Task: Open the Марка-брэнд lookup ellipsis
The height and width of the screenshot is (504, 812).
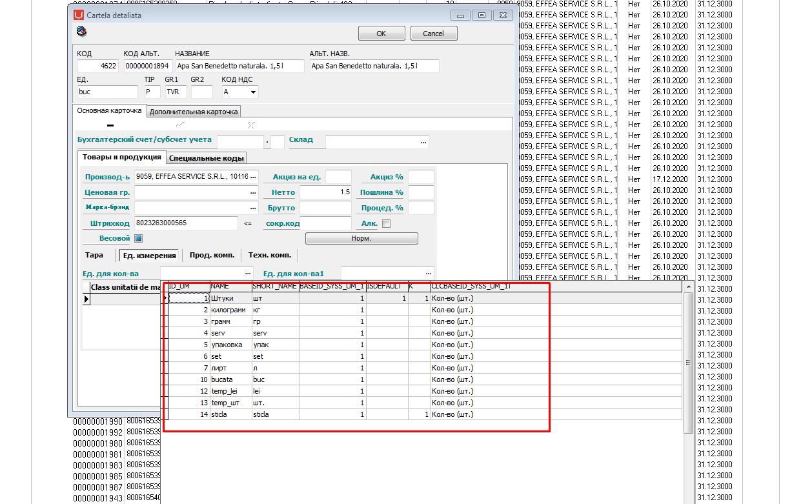Action: tap(254, 208)
